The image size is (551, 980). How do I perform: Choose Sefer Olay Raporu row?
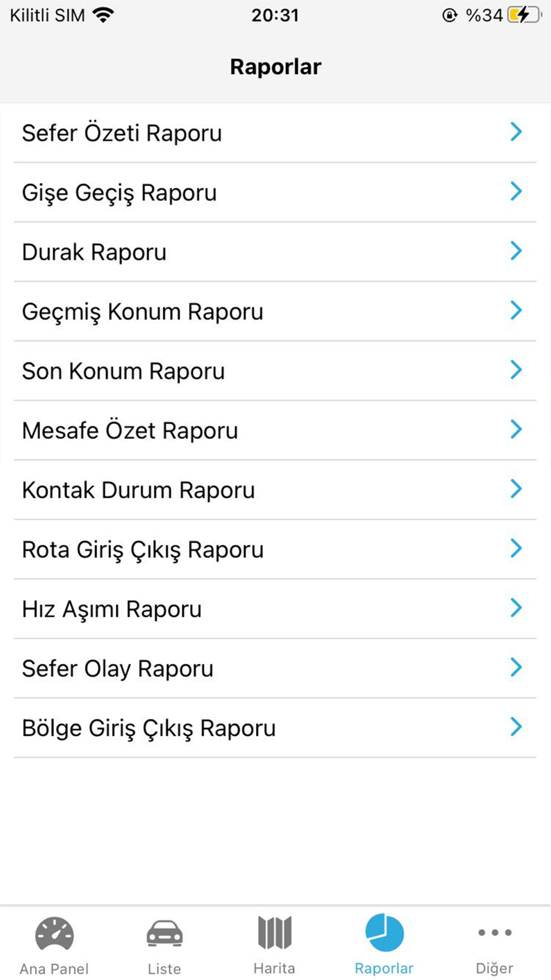(275, 669)
